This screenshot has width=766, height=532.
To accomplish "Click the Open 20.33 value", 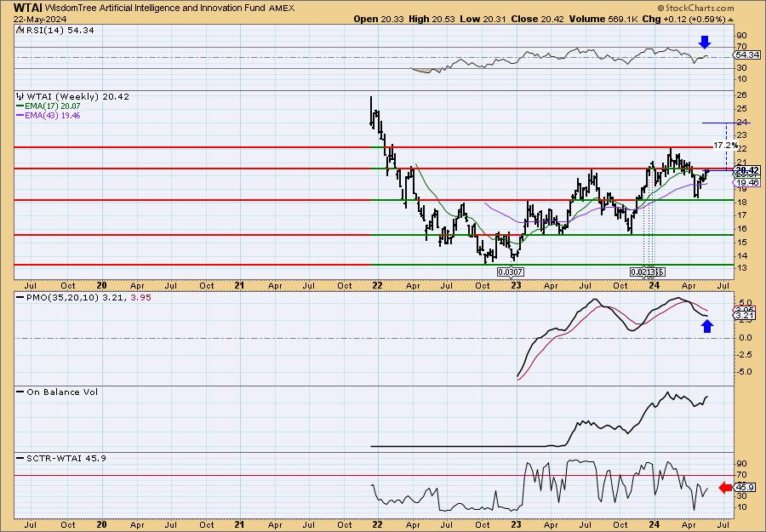I will 380,19.
